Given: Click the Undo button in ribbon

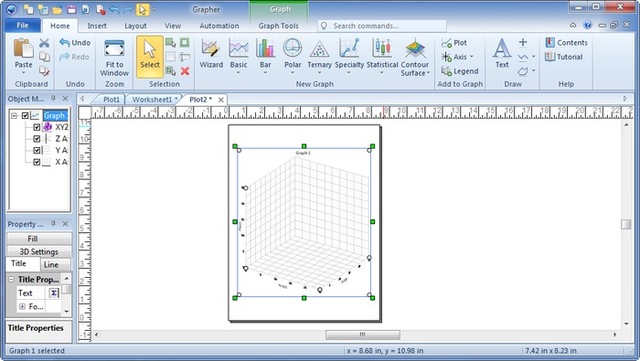Looking at the screenshot, I should click(75, 42).
